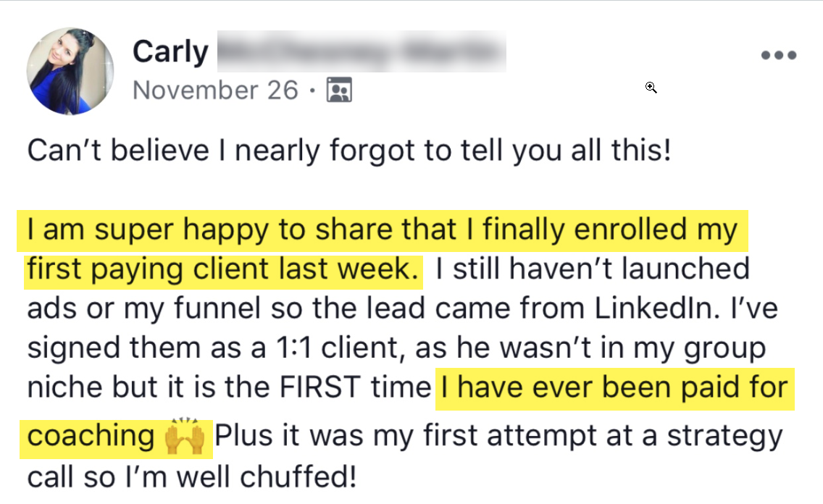This screenshot has width=823, height=504.
Task: Click the words "I still haven't launched"
Action: coord(590,269)
